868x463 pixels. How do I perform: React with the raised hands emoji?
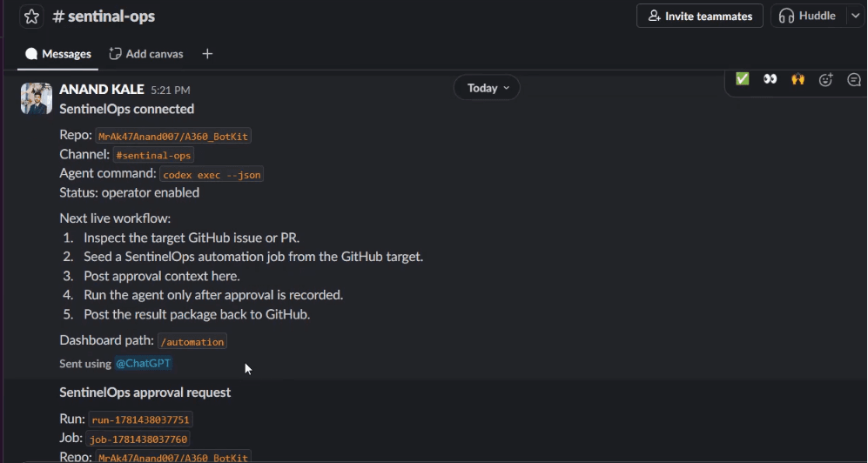797,80
